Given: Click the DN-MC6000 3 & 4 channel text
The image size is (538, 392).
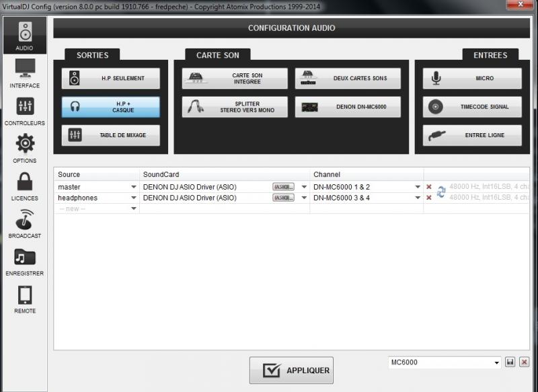Looking at the screenshot, I should pos(342,198).
